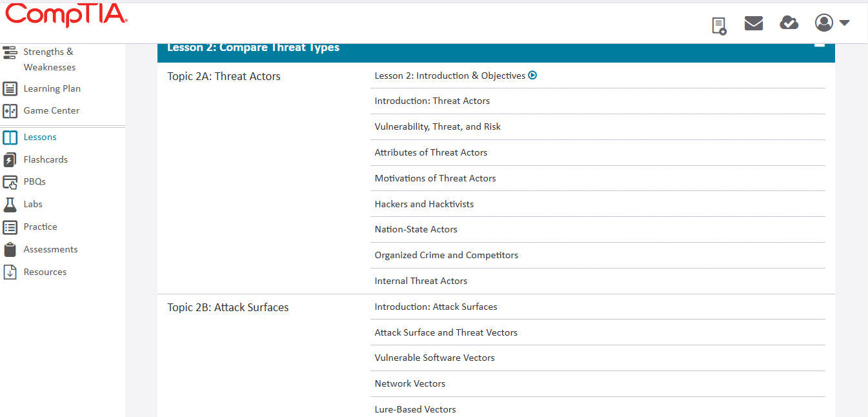The image size is (868, 417).
Task: Open the Resources section
Action: (45, 272)
